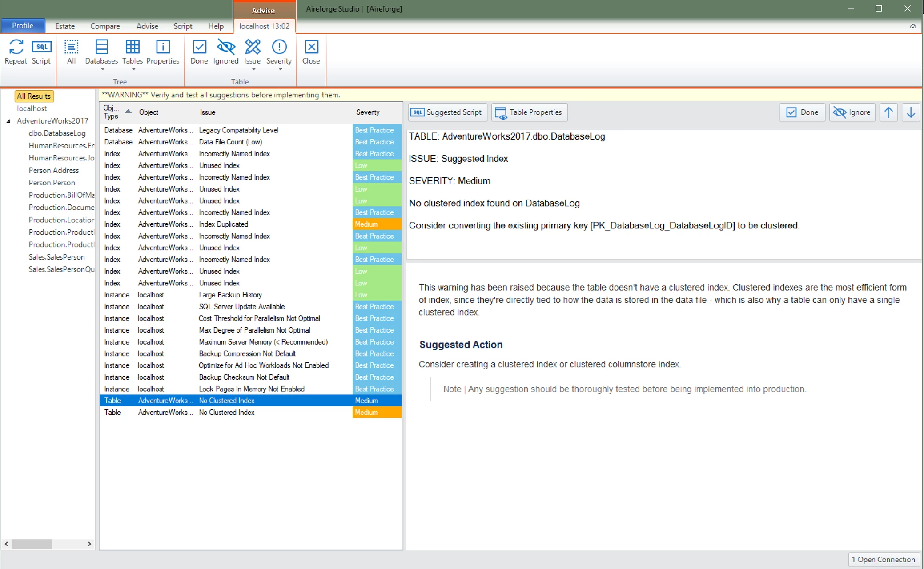Collapse the AdventureWorks2017 tree node

tap(8, 121)
